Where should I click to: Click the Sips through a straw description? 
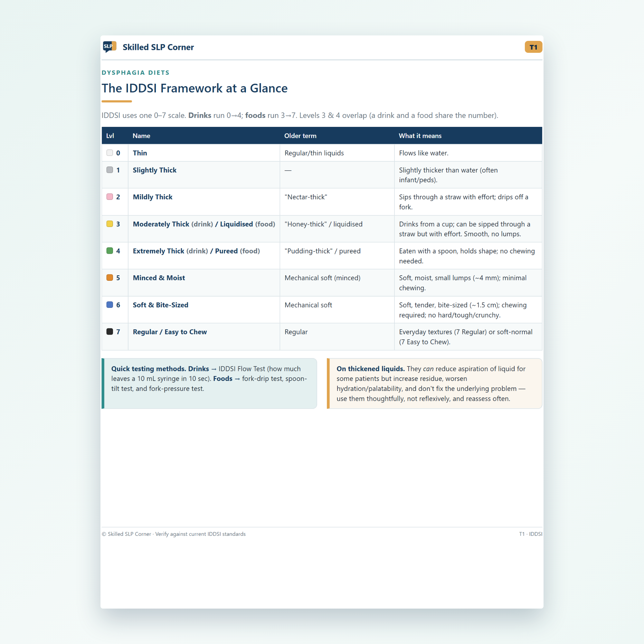pos(464,202)
